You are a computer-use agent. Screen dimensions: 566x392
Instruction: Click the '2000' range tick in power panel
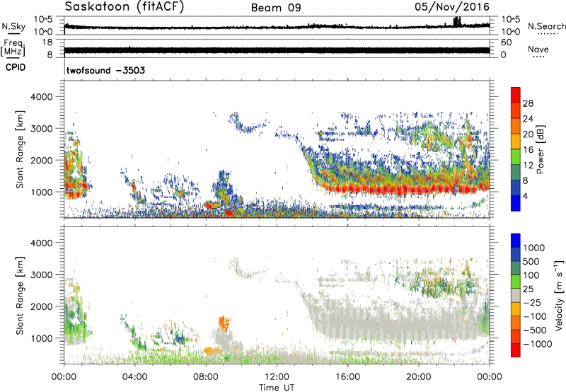coord(41,160)
